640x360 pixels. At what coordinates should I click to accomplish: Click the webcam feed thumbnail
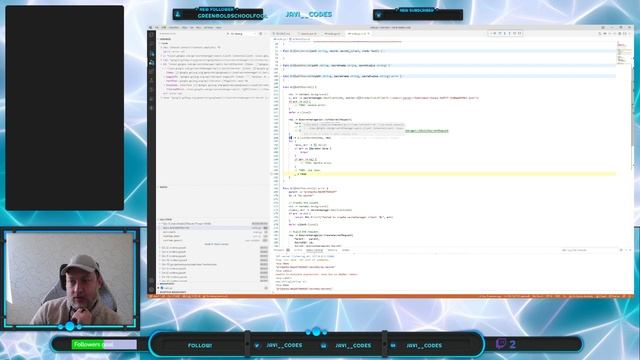tap(70, 279)
